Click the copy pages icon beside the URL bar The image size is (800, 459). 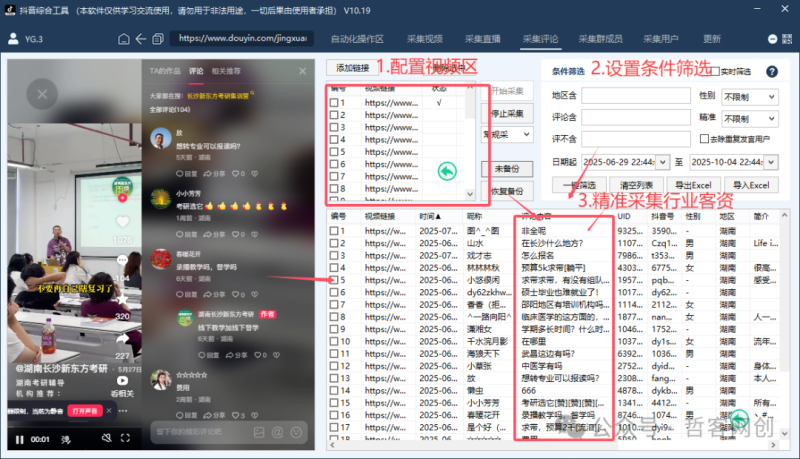158,39
